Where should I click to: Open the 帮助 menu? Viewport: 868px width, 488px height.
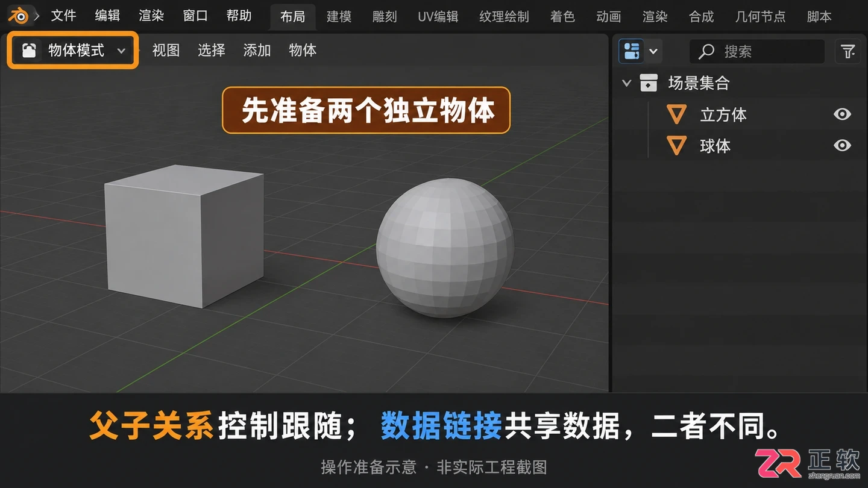click(239, 16)
